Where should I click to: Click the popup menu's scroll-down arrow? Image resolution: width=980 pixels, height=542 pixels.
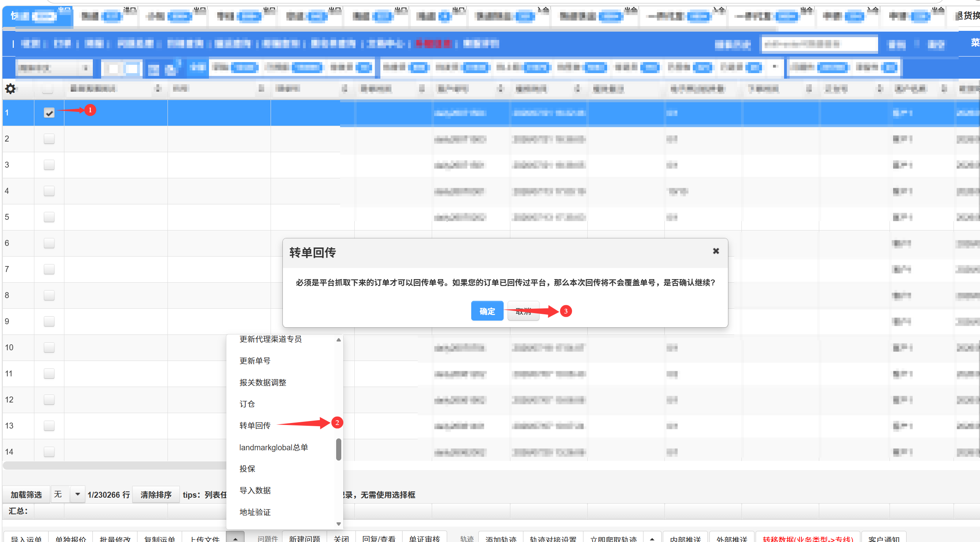click(x=339, y=524)
